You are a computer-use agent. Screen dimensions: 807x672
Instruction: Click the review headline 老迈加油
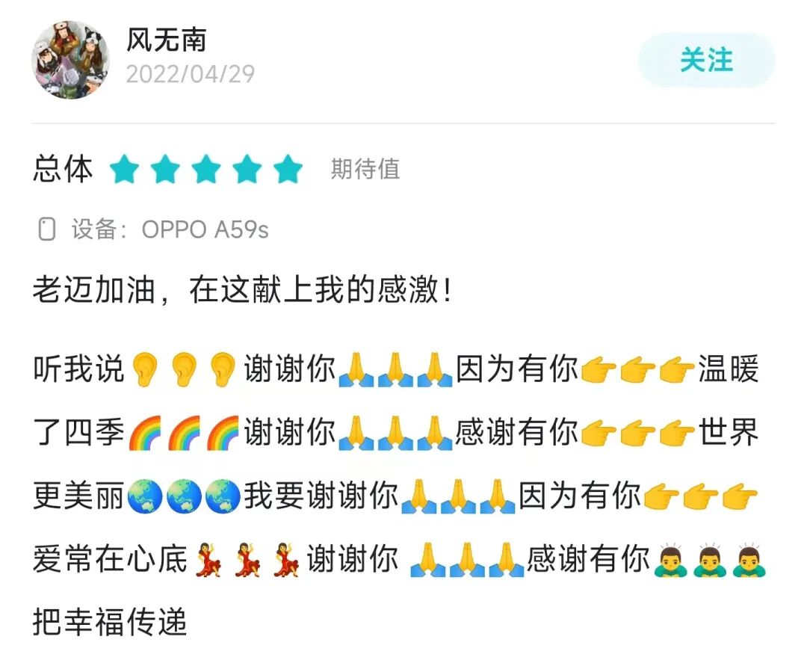tap(94, 289)
